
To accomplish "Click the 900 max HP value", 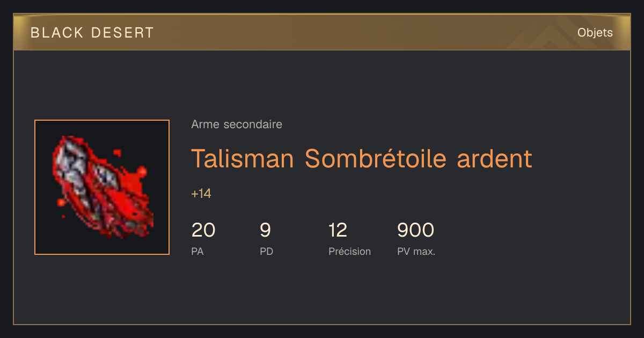I will click(416, 230).
